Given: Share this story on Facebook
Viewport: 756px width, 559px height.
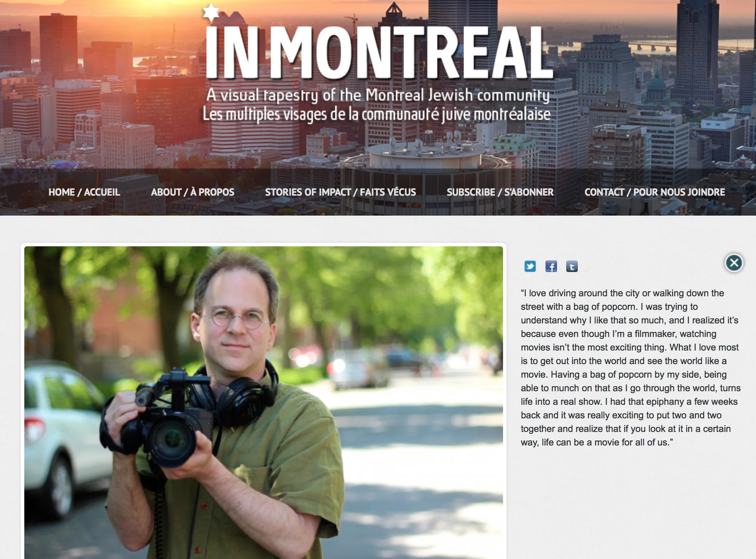Looking at the screenshot, I should [x=551, y=266].
